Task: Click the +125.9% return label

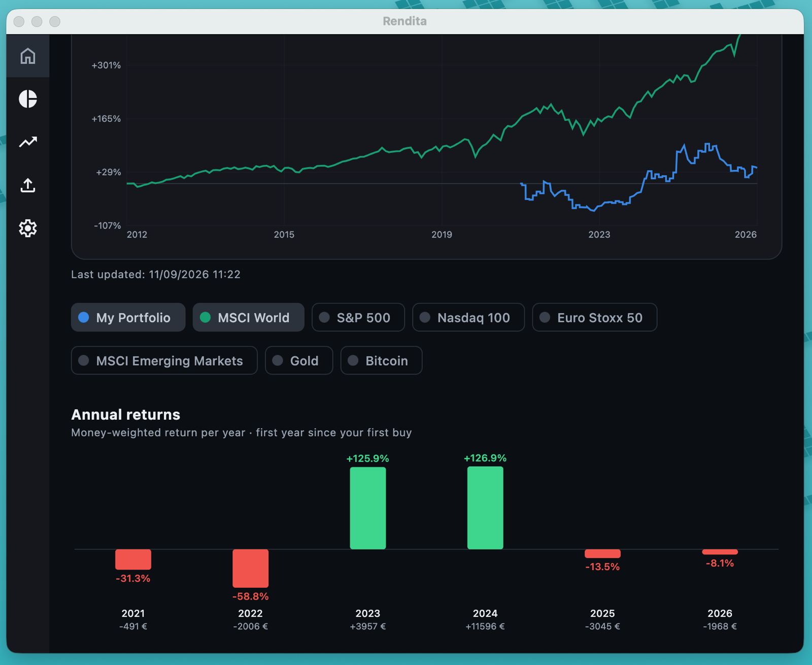Action: [x=368, y=458]
